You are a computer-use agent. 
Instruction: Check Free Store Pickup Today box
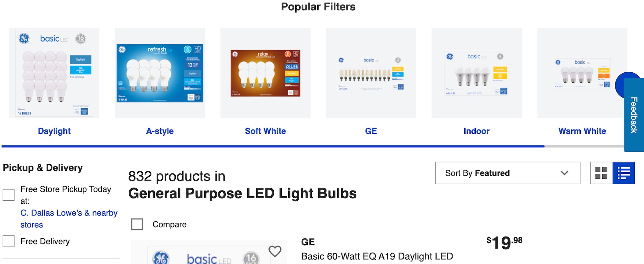pos(9,195)
